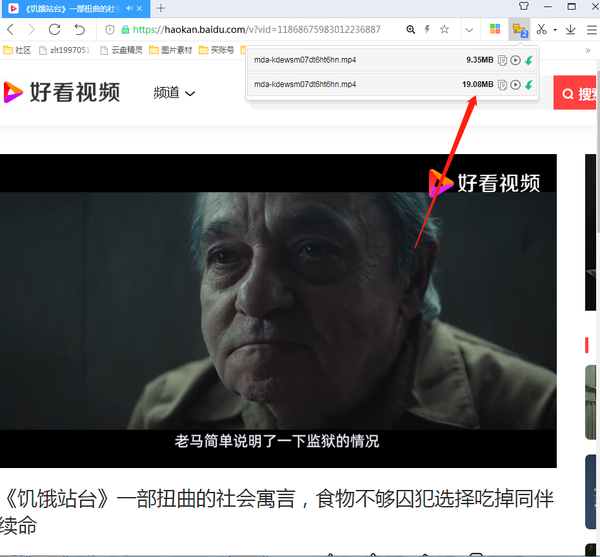Screen dimensions: 600x557
Task: Open a new tab with plus button
Action: [161, 8]
